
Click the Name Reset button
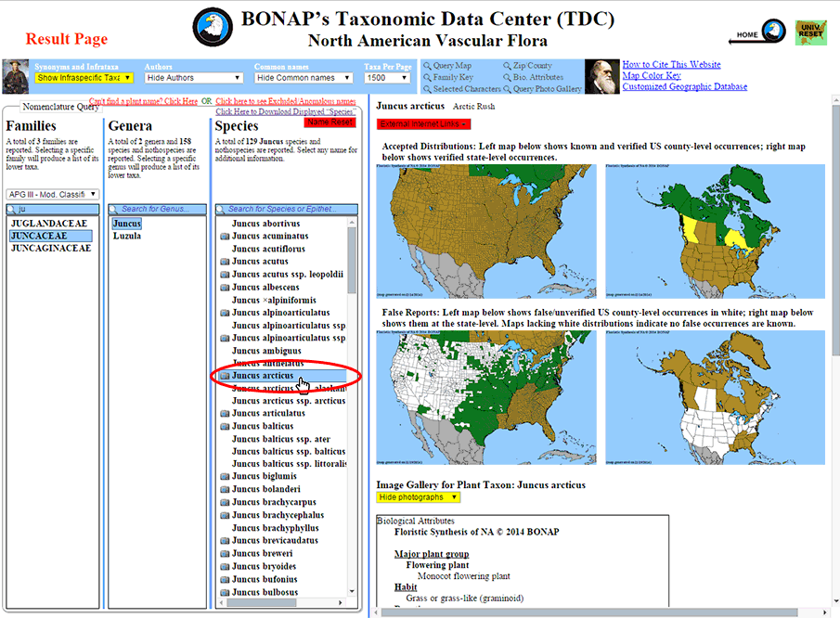pyautogui.click(x=330, y=122)
